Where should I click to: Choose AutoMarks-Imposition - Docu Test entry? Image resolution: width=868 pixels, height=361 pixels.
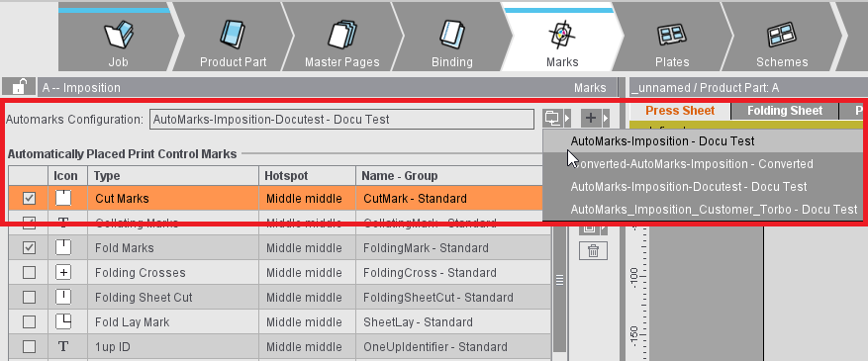[662, 141]
